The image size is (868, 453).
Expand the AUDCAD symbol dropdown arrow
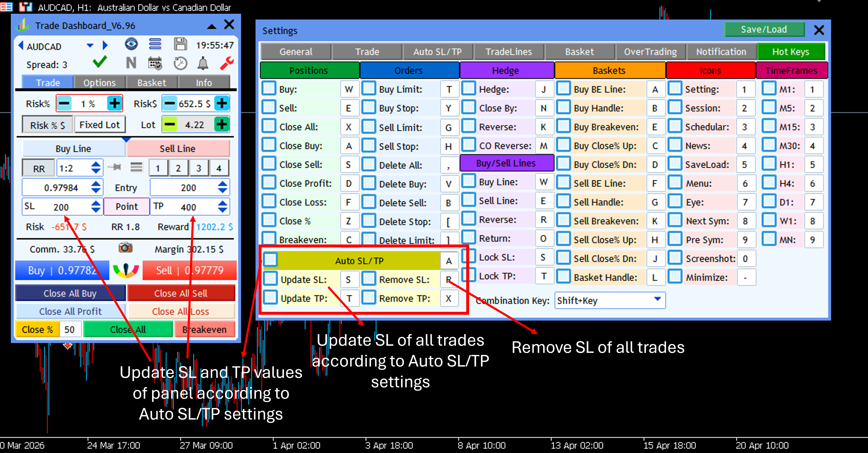(90, 45)
